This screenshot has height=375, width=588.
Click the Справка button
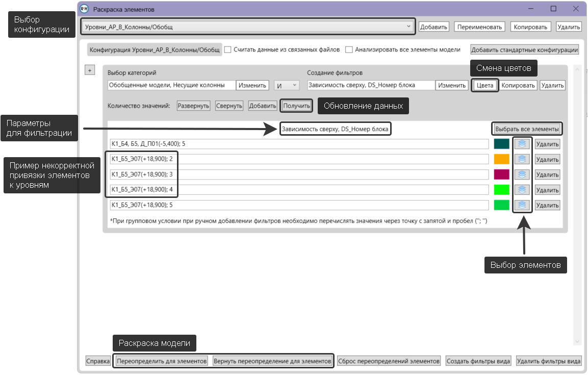pos(98,361)
